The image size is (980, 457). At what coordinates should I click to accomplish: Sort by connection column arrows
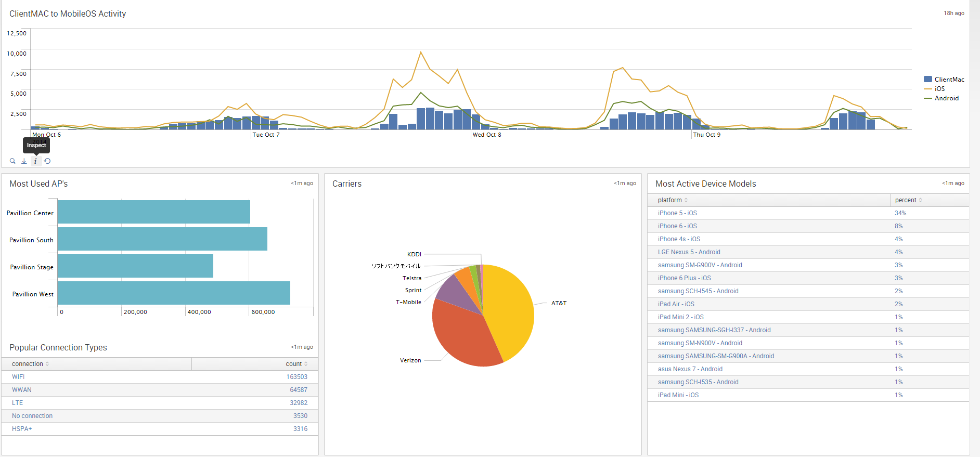pos(47,364)
